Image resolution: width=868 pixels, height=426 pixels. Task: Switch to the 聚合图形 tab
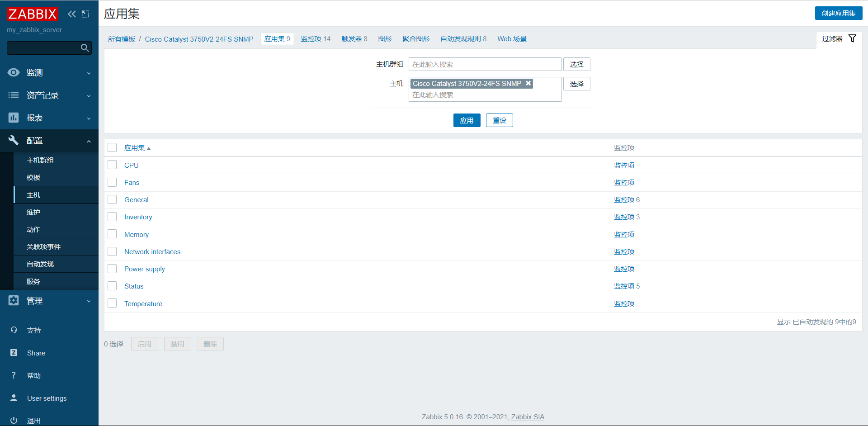pyautogui.click(x=416, y=39)
